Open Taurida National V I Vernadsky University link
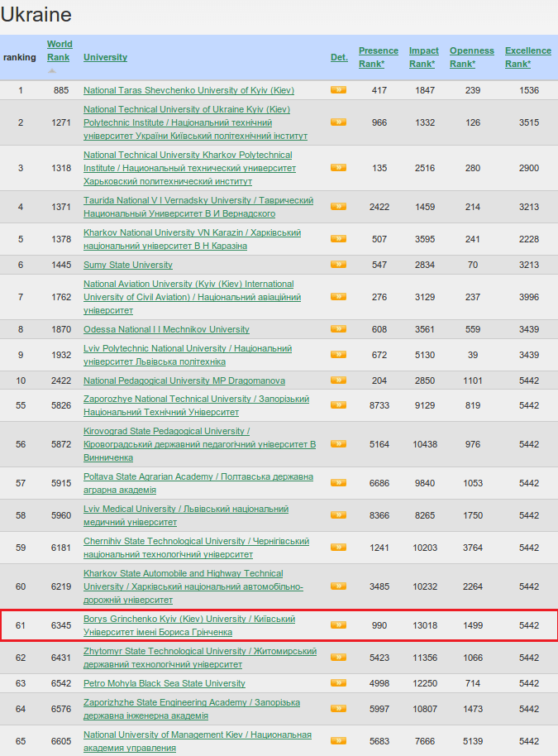Viewport: 558px width, 756px height. [x=198, y=207]
